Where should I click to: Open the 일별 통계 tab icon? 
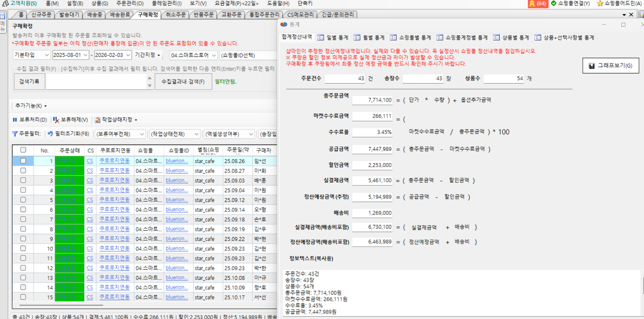321,38
